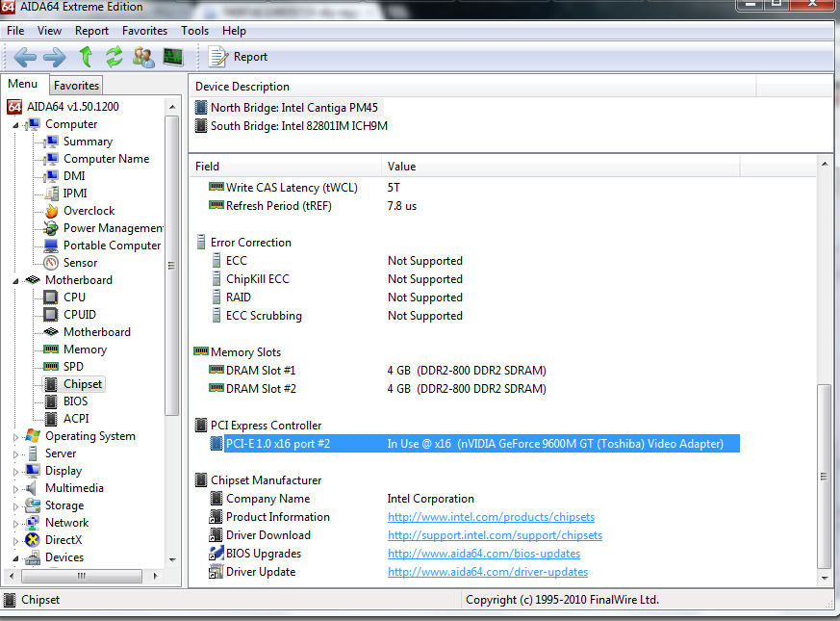Click the Storage drives icon
This screenshot has height=621, width=840.
33,505
